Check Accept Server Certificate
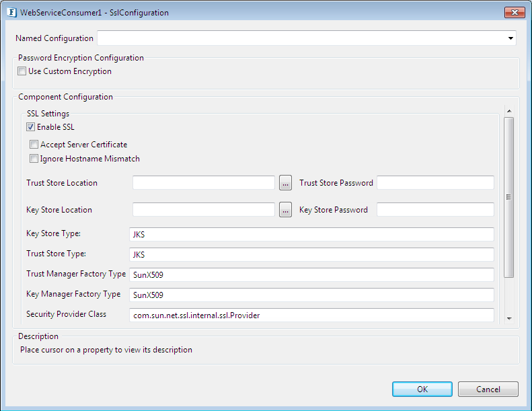The width and height of the screenshot is (532, 411). coord(34,145)
